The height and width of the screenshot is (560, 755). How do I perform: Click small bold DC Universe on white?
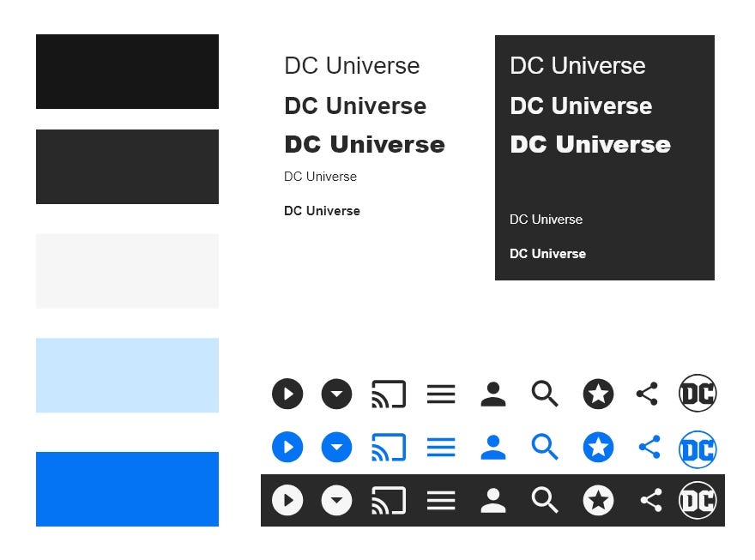pyautogui.click(x=322, y=211)
